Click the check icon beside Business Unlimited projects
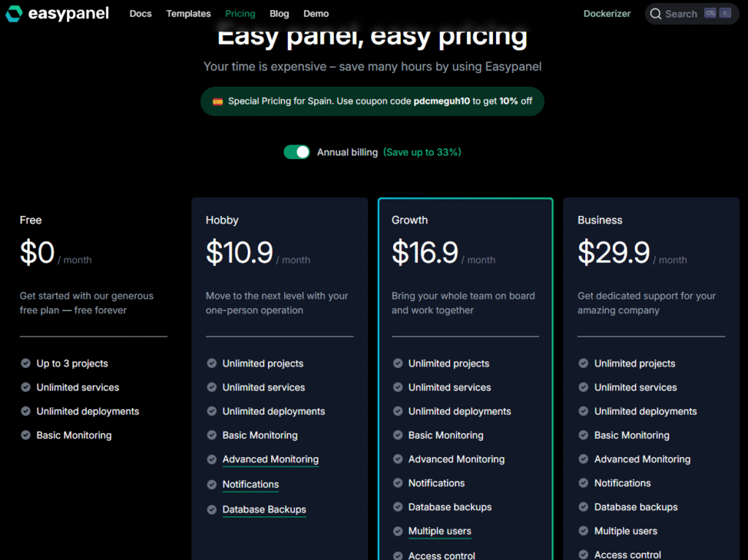 (584, 364)
